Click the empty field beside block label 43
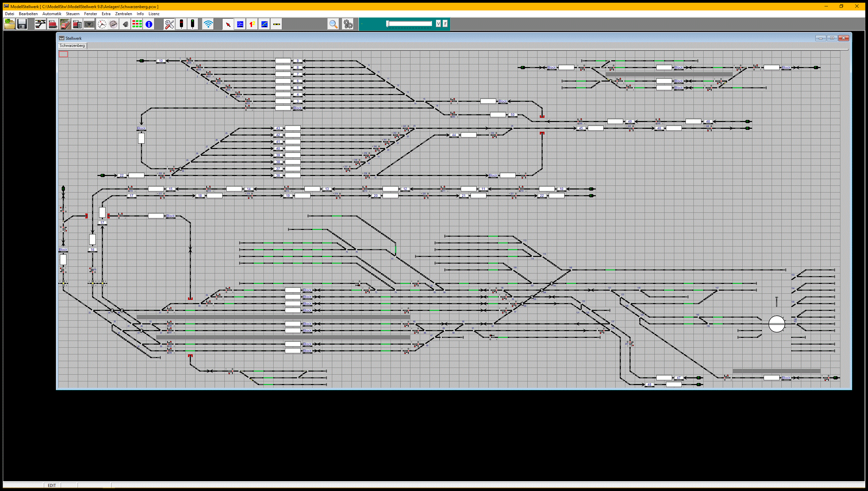 click(x=293, y=128)
